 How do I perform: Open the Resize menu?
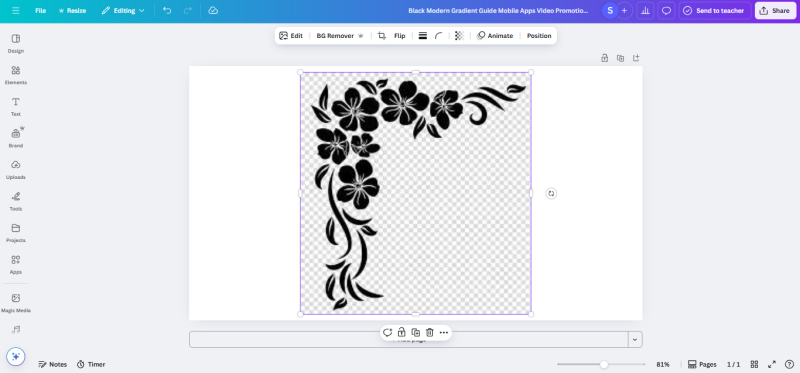tap(72, 11)
